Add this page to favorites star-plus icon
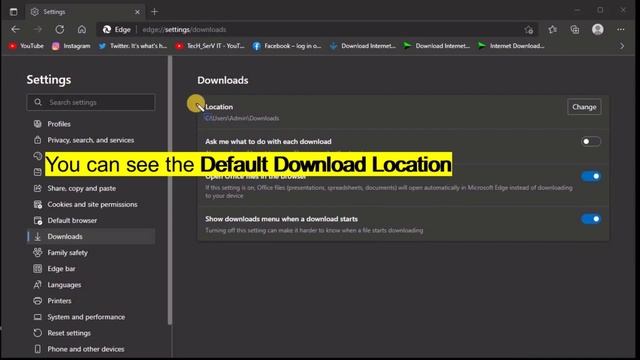This screenshot has height=360, width=640. 529,30
